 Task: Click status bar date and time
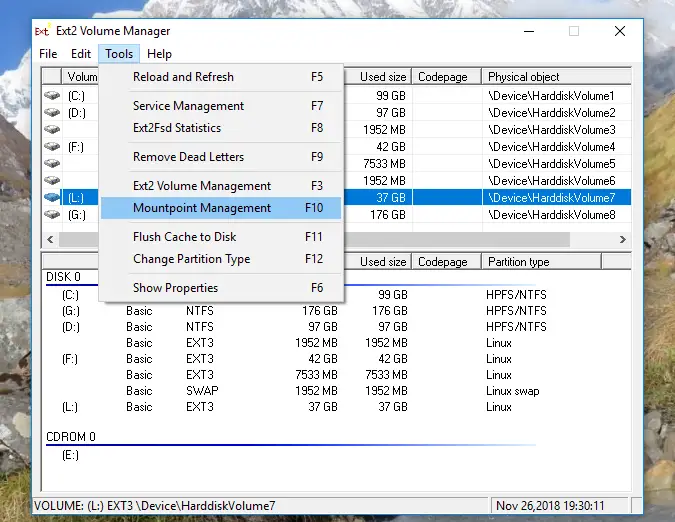550,506
